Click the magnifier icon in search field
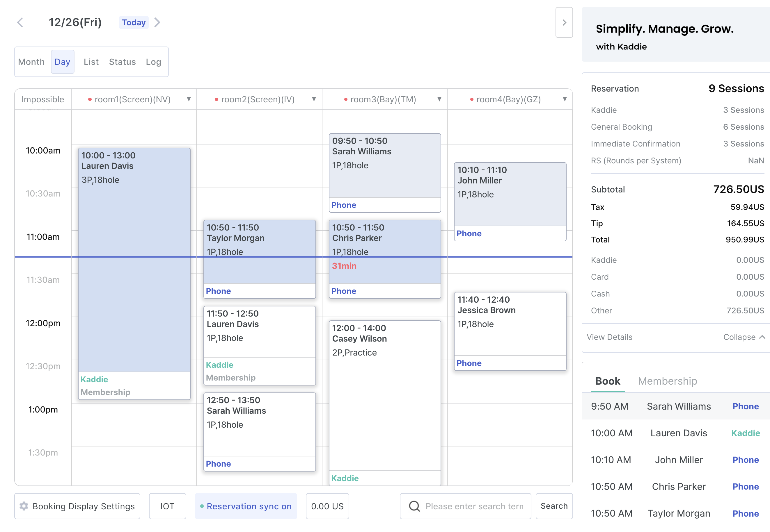The height and width of the screenshot is (532, 770). 414,506
